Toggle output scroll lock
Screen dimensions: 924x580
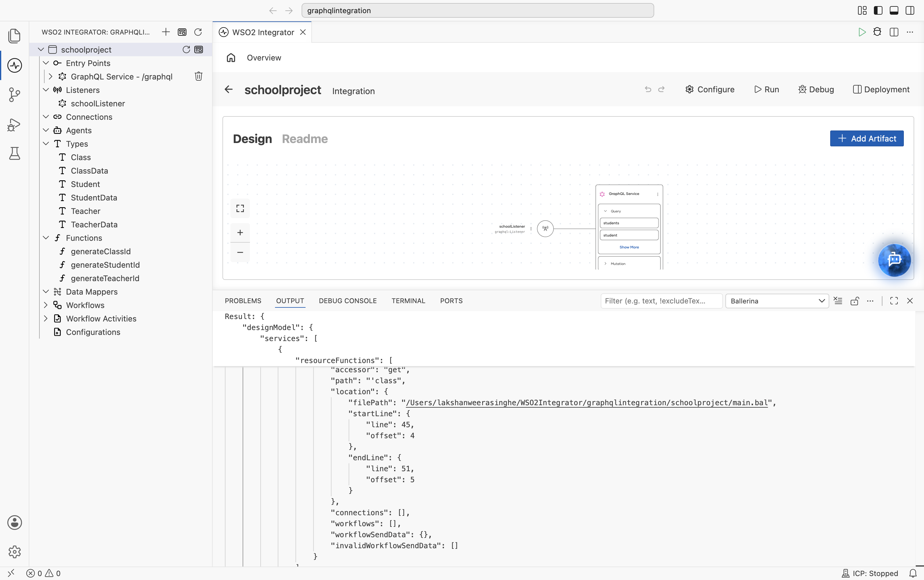pos(855,301)
